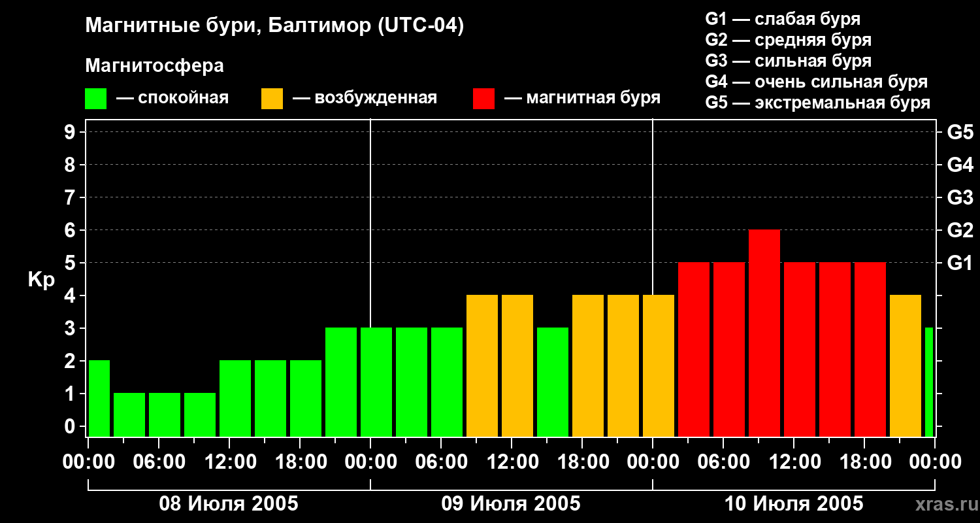Select the chart title "Магнитные бури, Балтимор (UTC-04)"
Viewport: 980px width, 523px height.
pos(274,27)
